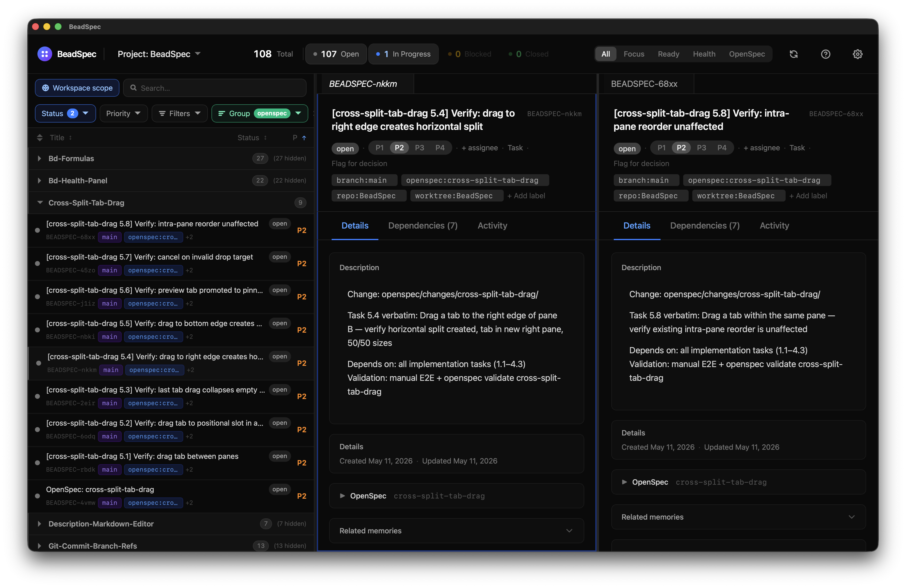Screen dimensions: 906x588
Task: Click the Status column sort indicator
Action: pyautogui.click(x=265, y=138)
